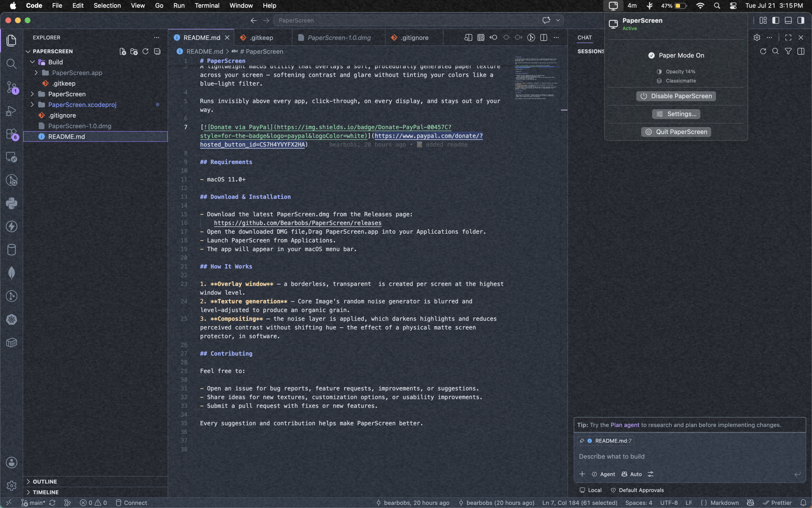Open the Thunder Client lightning icon view
Viewport: 812px width, 508px height.
point(11,226)
